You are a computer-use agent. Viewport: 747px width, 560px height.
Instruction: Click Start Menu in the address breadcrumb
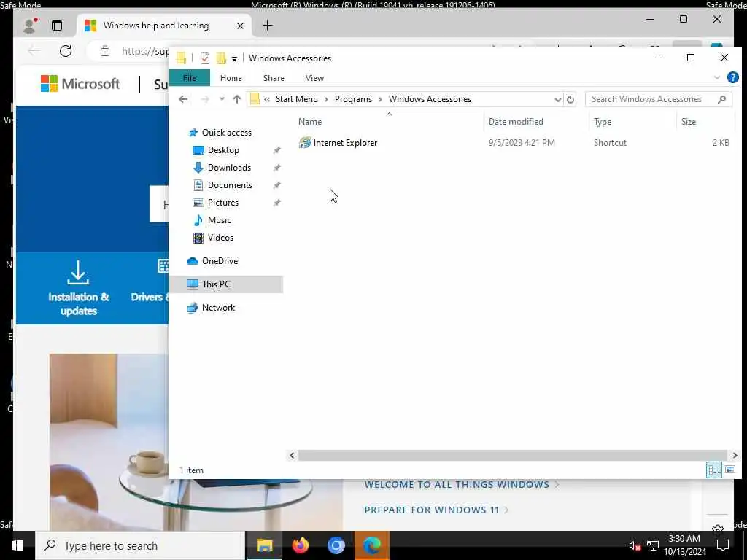(296, 99)
